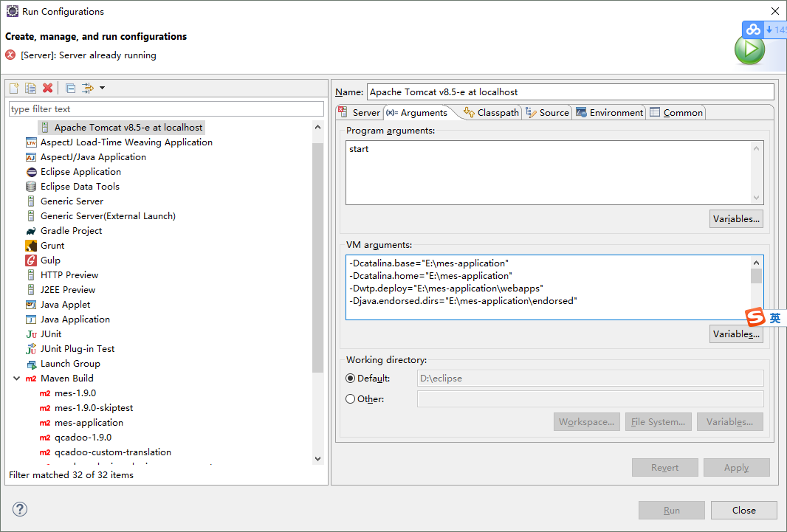Click the J2EE Preview icon
The width and height of the screenshot is (787, 532).
[31, 290]
